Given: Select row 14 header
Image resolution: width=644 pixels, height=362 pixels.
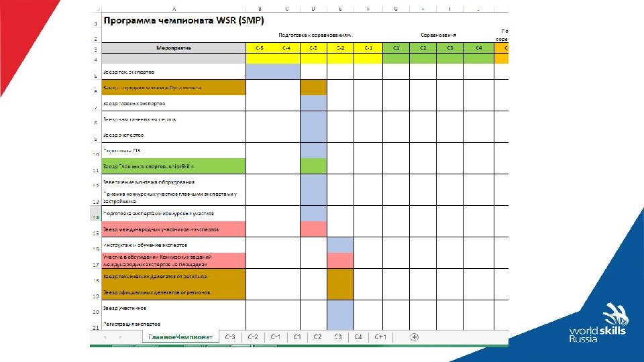Looking at the screenshot, I should pos(96,213).
